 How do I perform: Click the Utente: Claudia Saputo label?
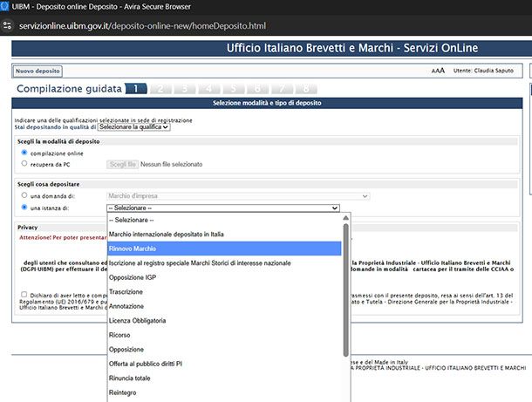(483, 71)
